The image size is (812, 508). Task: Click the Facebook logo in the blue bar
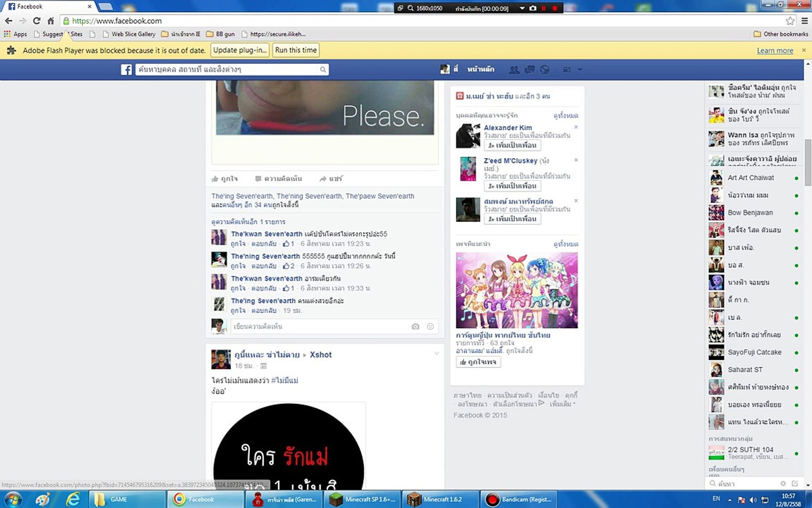point(126,70)
